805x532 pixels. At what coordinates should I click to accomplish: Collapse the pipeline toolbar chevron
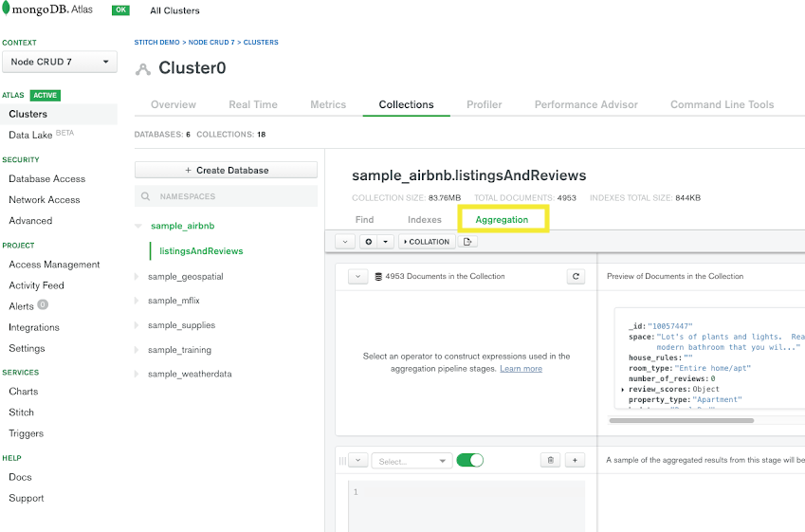pos(345,242)
